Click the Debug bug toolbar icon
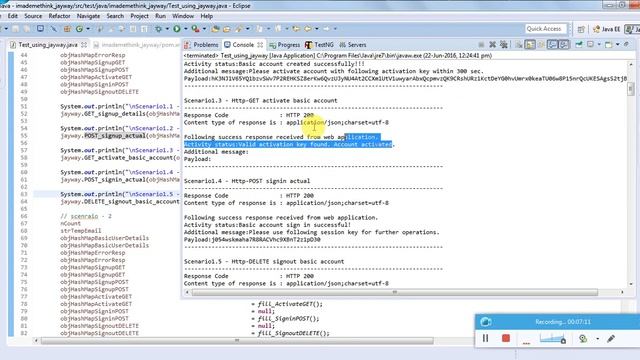The width and height of the screenshot is (640, 360). coord(158,29)
